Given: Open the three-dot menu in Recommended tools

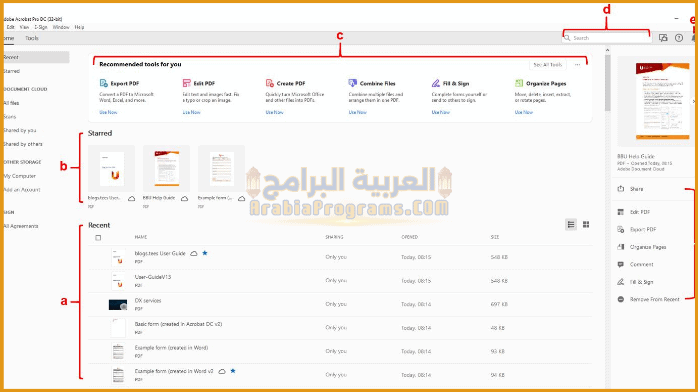Looking at the screenshot, I should [577, 65].
